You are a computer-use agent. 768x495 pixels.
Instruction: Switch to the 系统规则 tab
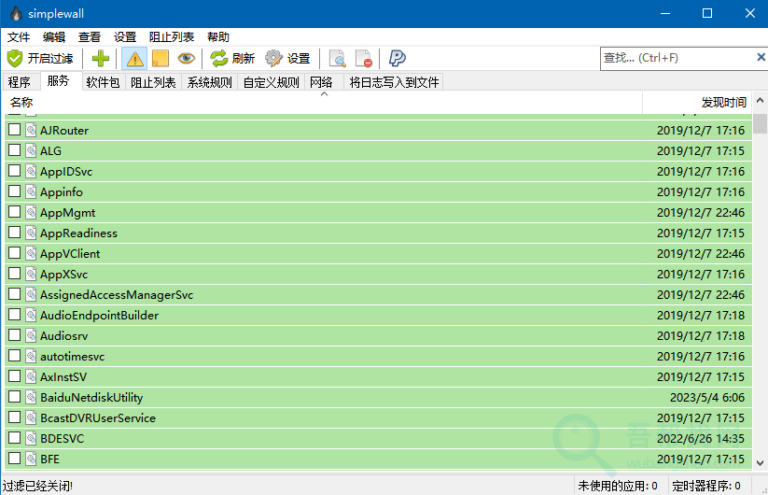(209, 82)
